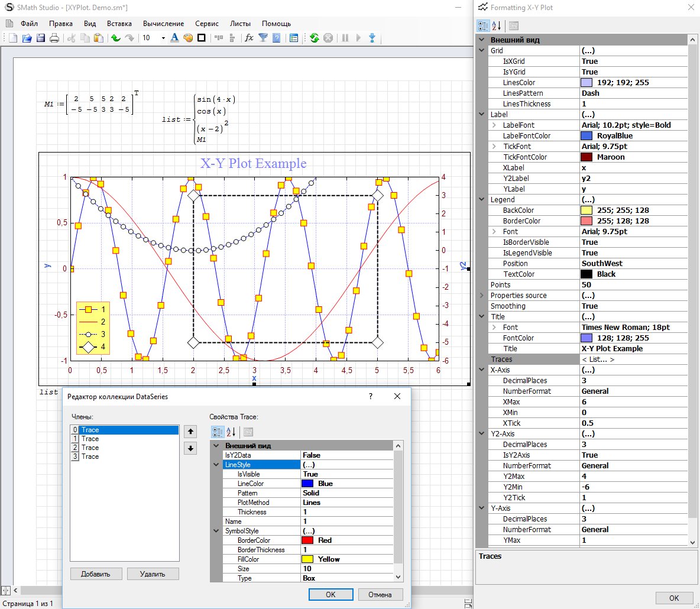The height and width of the screenshot is (609, 700).
Task: Click the Undo green arrow icon
Action: (x=115, y=38)
